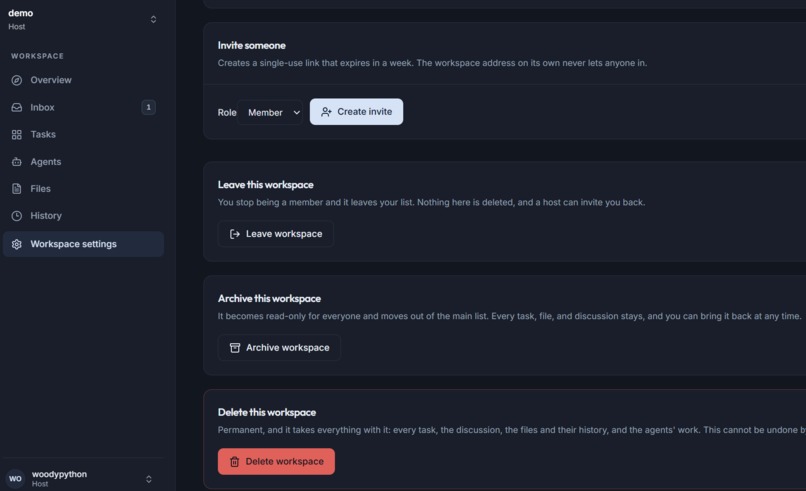Click the "Archive this workspace" heading

point(269,299)
